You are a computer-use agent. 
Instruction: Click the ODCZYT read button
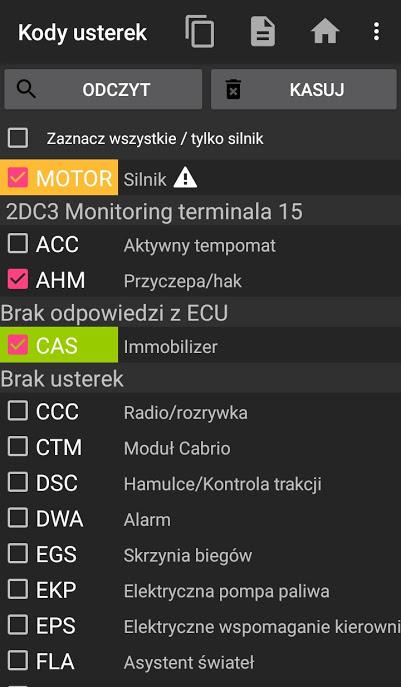tap(103, 89)
